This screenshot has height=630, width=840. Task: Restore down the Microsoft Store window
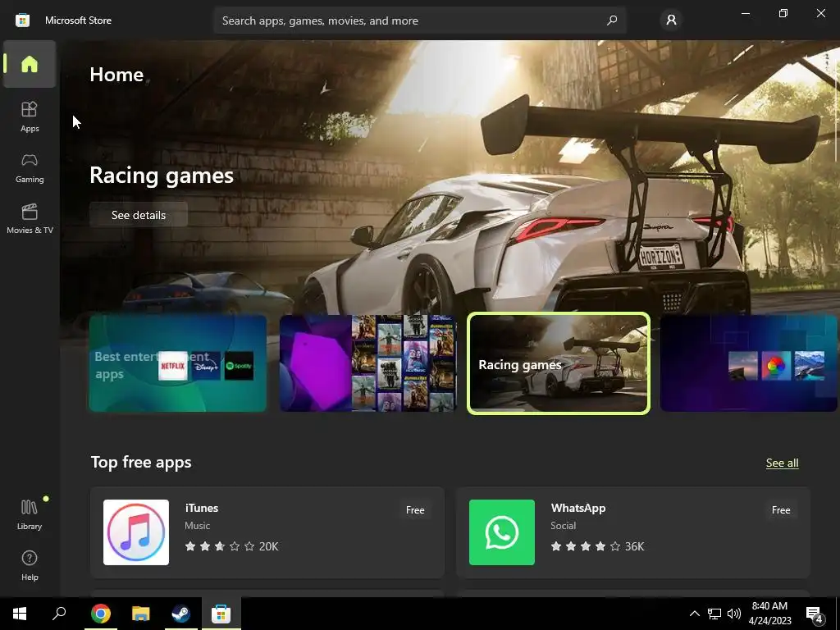783,13
